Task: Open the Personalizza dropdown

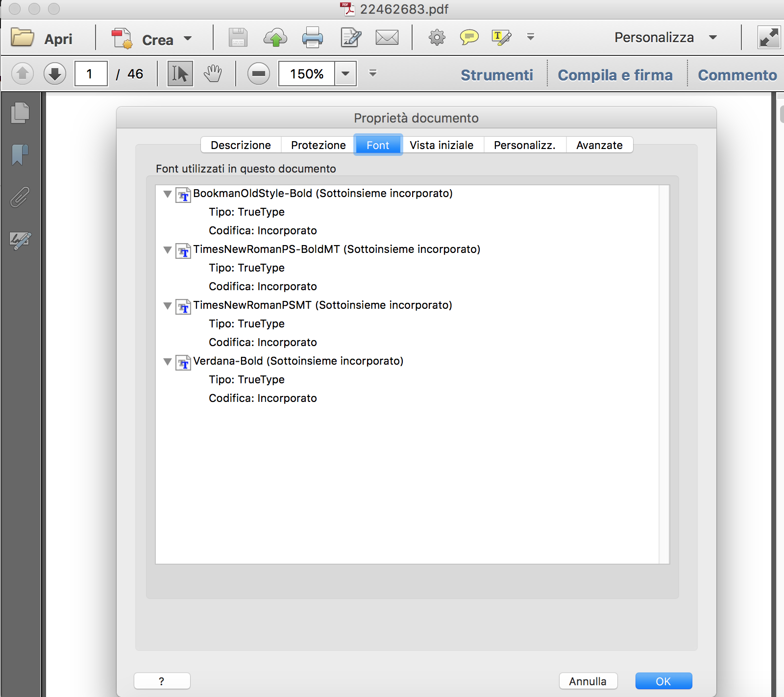Action: (x=666, y=37)
